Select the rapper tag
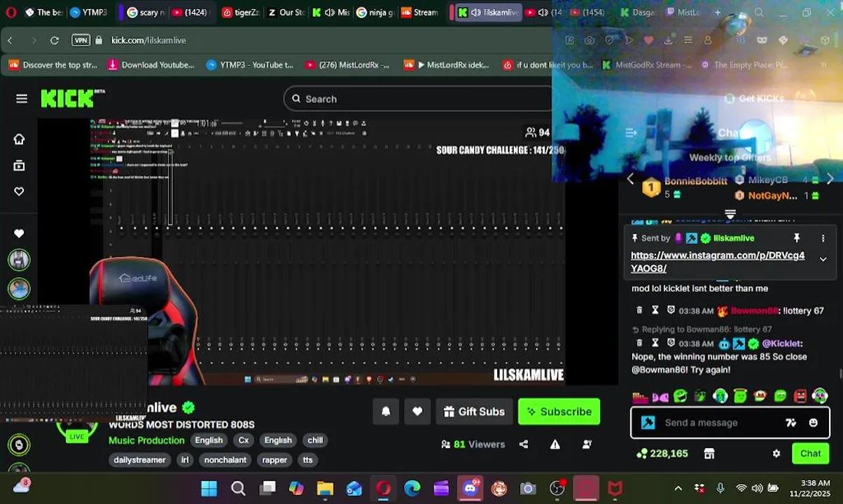The image size is (843, 504). [x=274, y=460]
